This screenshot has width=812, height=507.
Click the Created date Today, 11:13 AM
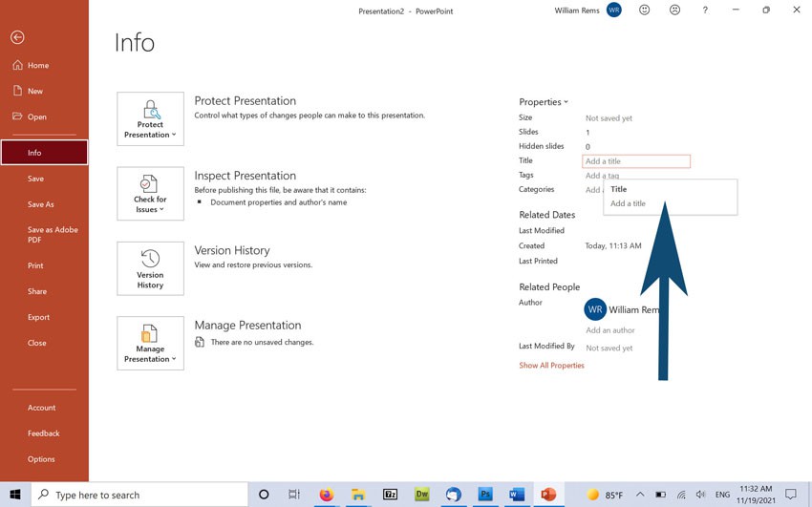tap(613, 245)
